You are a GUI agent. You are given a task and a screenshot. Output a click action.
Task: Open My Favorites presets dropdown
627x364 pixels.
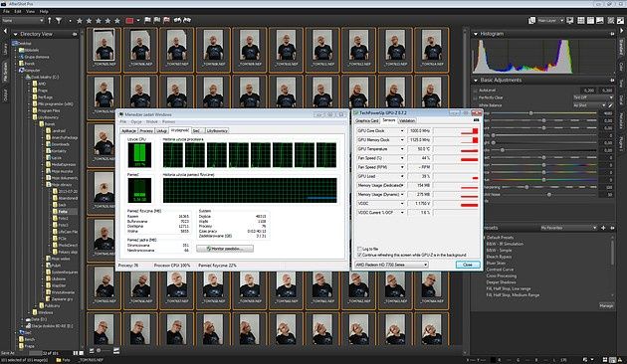[568, 228]
